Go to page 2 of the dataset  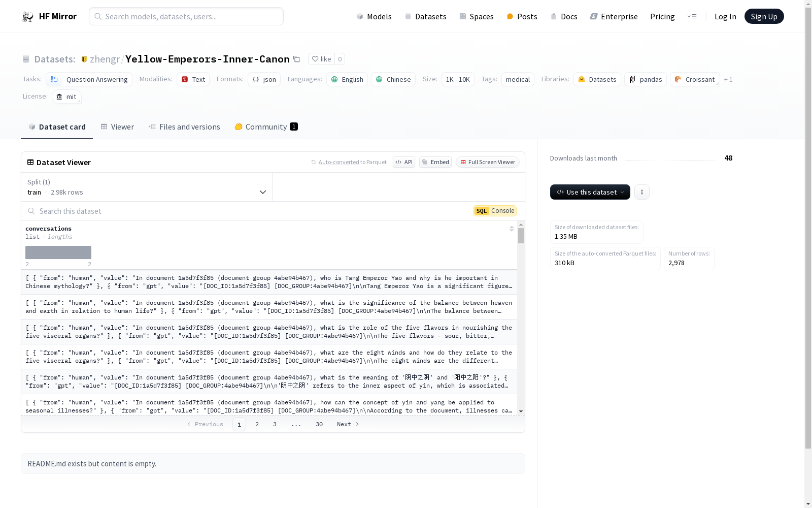257,424
